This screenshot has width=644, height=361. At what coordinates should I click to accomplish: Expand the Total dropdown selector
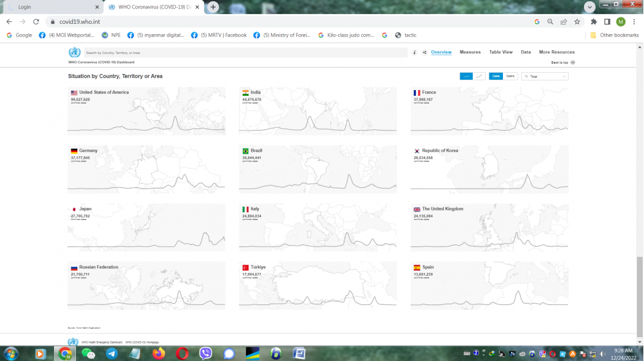[x=544, y=76]
